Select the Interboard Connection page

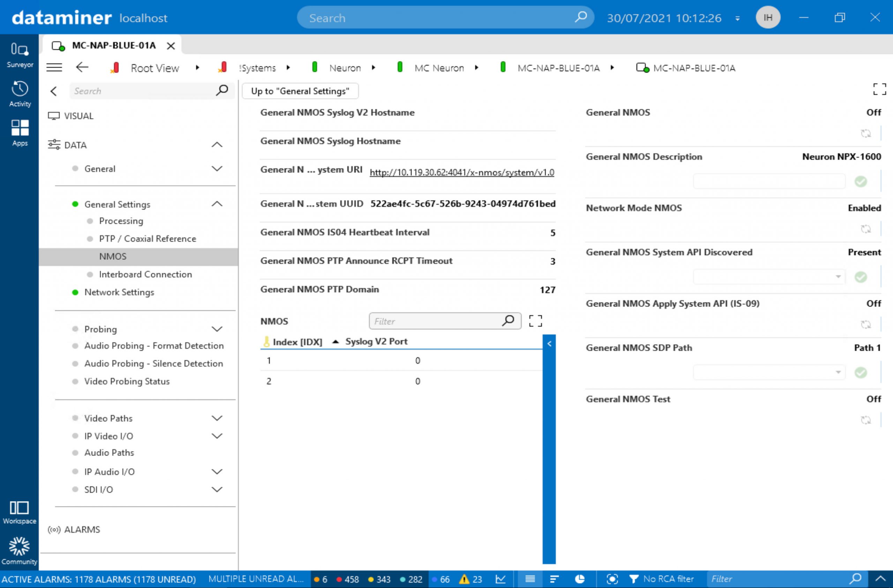[x=145, y=274]
